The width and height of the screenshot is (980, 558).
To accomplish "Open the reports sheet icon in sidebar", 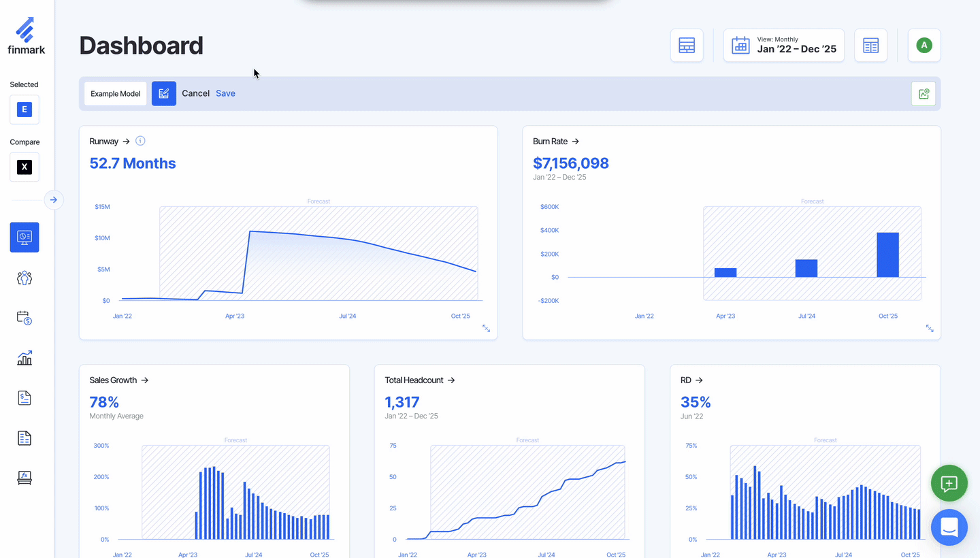I will [24, 438].
